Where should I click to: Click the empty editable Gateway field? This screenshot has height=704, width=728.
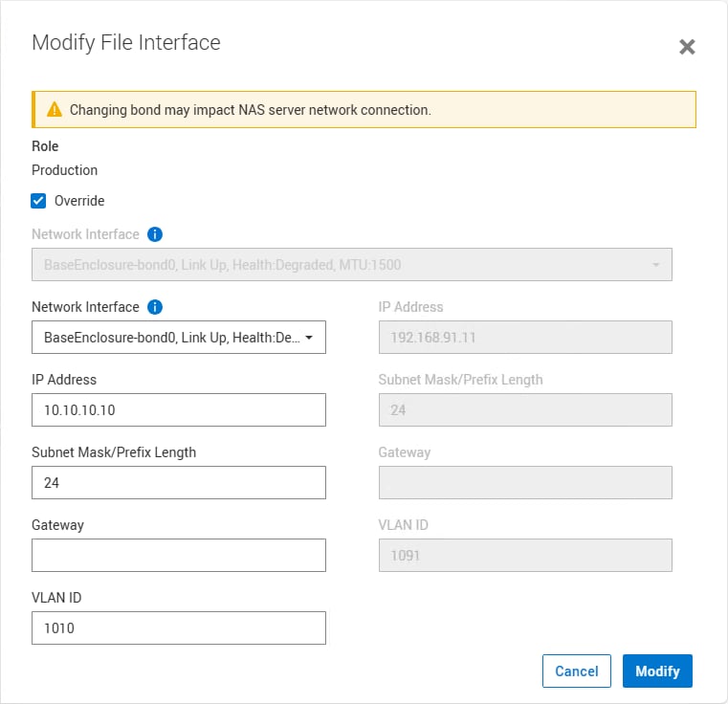click(x=178, y=556)
